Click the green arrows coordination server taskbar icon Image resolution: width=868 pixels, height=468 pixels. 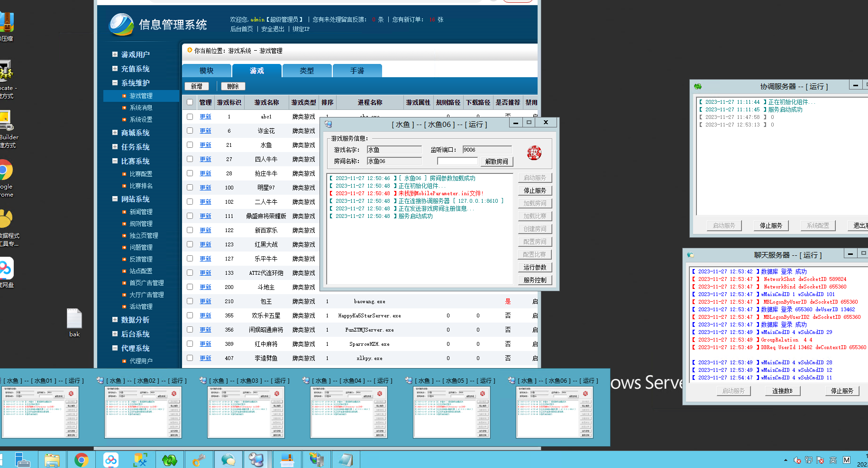click(169, 459)
